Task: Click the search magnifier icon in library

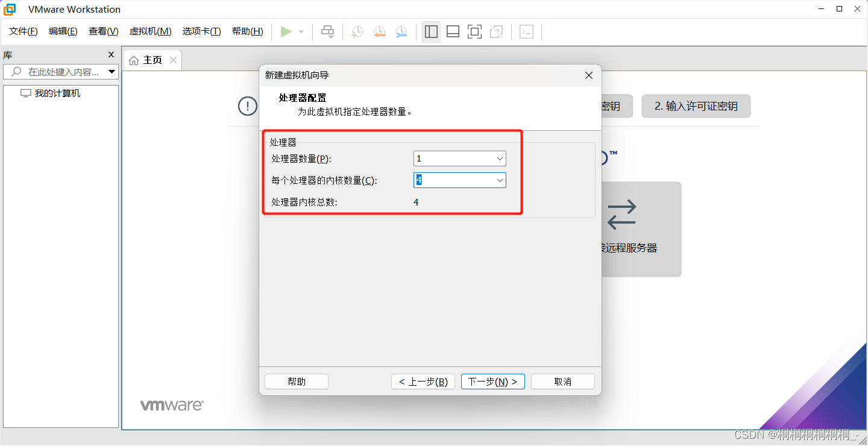Action: [16, 72]
